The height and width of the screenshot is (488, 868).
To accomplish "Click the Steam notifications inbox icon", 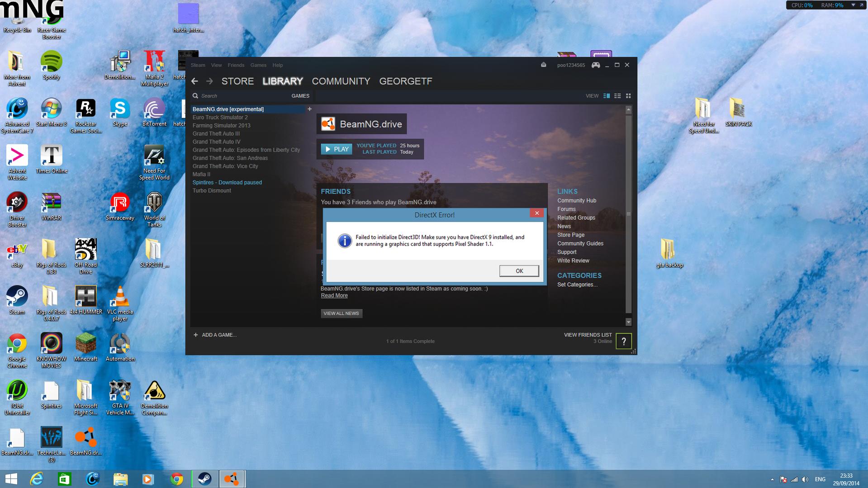I will coord(544,65).
